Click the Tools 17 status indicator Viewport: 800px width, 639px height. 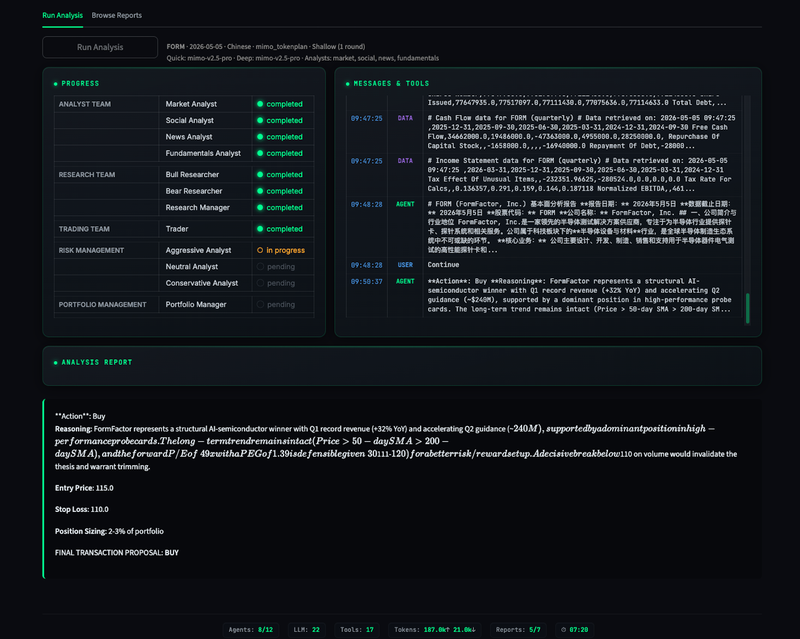pos(357,630)
